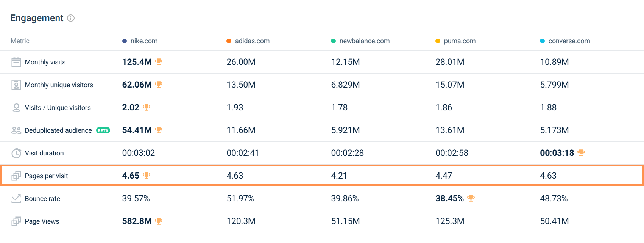
Task: Open the newbalance.com column header
Action: [x=365, y=41]
